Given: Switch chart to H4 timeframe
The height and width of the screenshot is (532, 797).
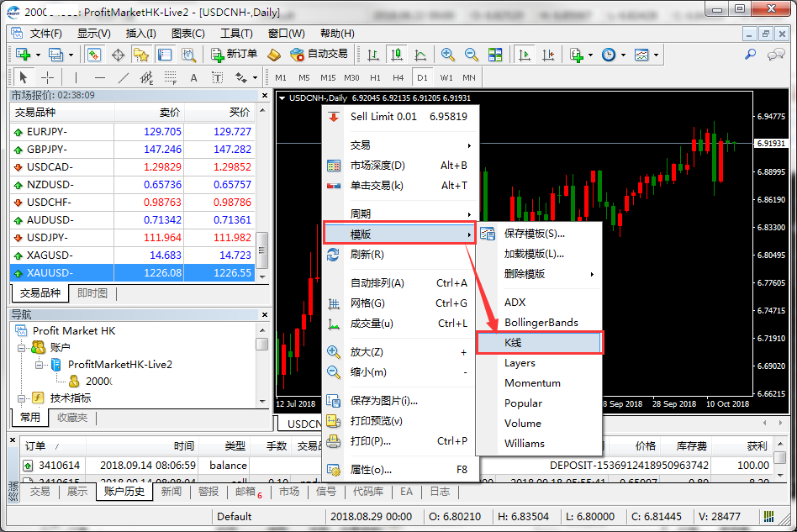Looking at the screenshot, I should click(x=398, y=78).
